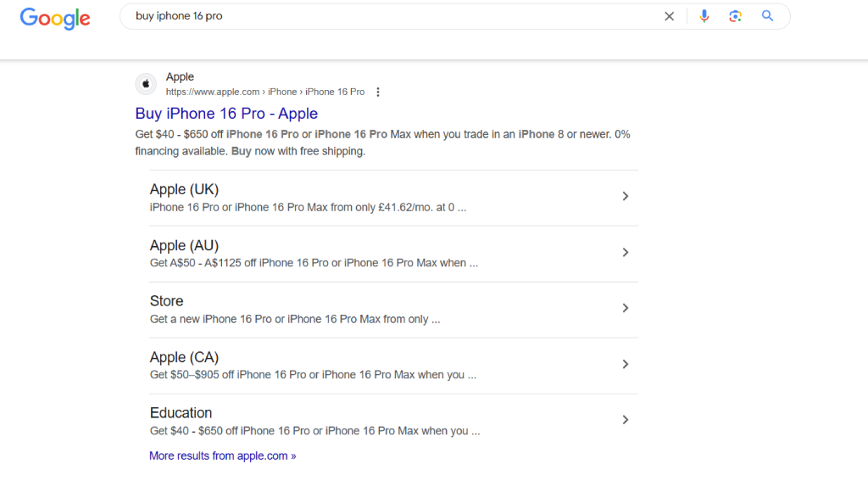The image size is (868, 481).
Task: Clear the search box with the X icon
Action: pos(670,17)
